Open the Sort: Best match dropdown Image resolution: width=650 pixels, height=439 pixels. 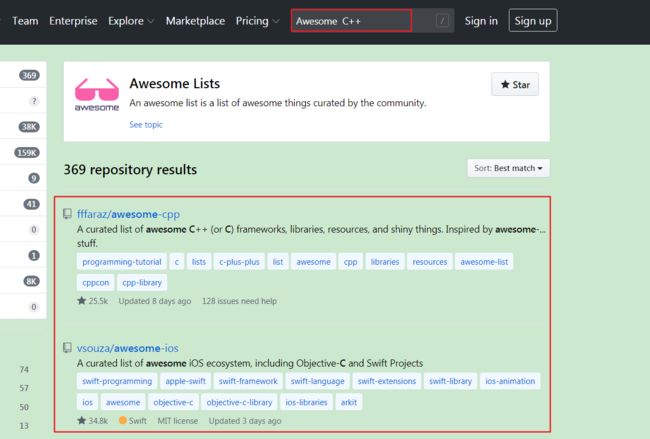[508, 168]
